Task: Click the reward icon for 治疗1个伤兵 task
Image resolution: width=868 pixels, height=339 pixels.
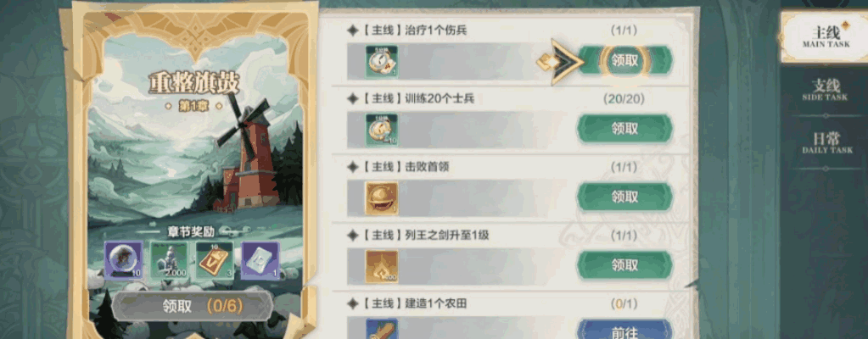Action: pos(382,61)
